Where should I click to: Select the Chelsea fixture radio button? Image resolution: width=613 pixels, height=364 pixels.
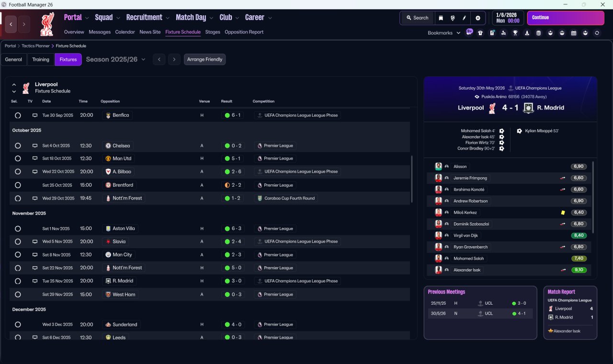18,146
